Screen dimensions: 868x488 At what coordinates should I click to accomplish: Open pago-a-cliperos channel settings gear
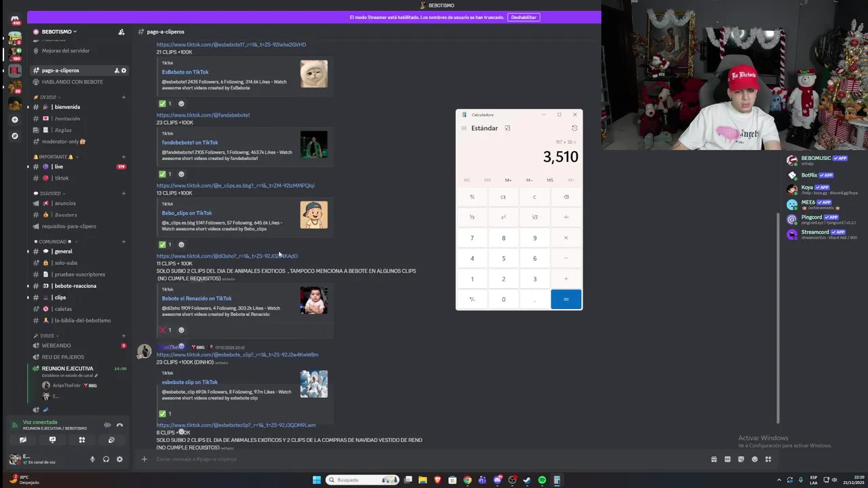[x=123, y=70]
